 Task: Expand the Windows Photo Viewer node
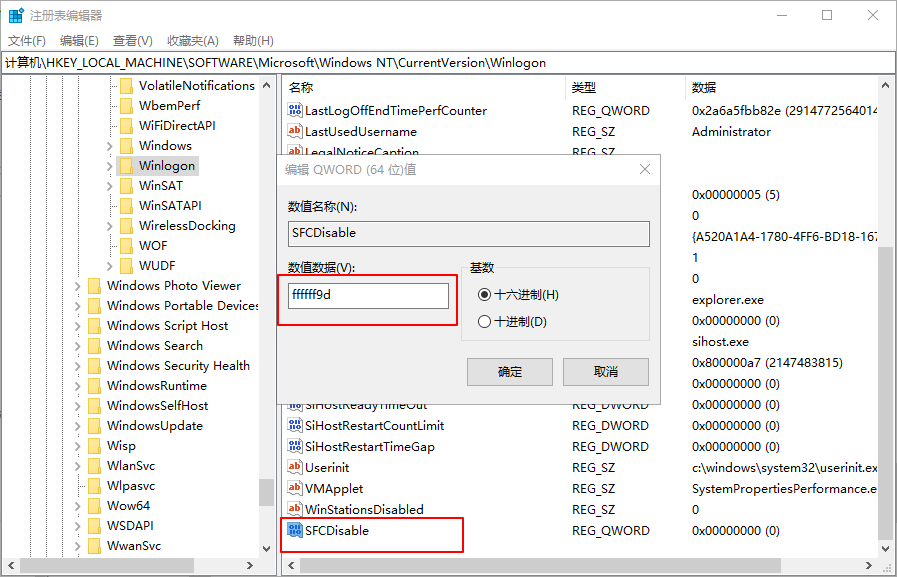[77, 286]
